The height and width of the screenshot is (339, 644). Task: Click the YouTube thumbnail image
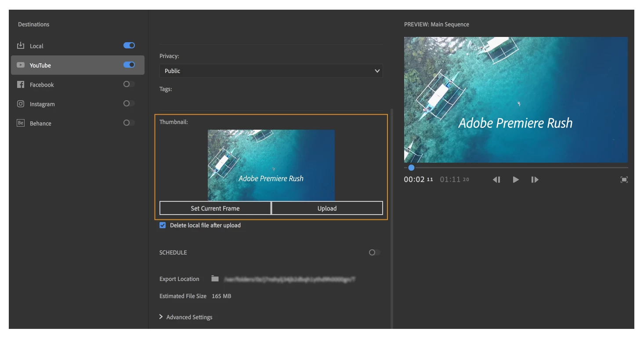tap(271, 165)
